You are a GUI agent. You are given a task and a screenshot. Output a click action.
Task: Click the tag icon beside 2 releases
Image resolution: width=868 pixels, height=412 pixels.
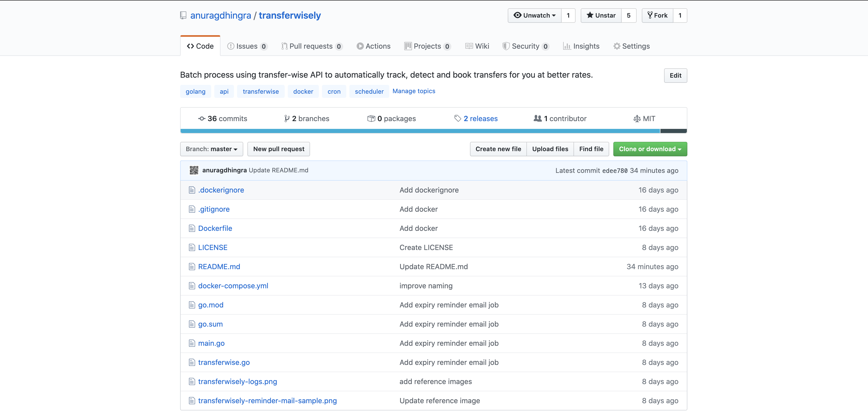458,118
